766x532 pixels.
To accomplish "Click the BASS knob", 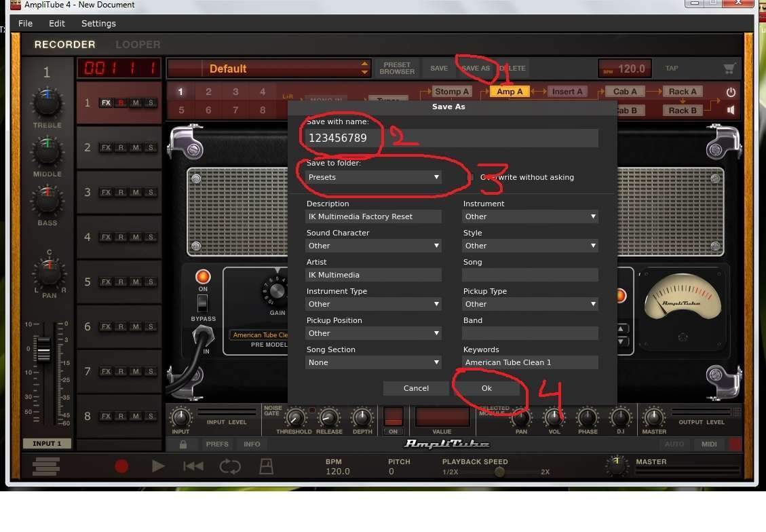I will tap(47, 200).
